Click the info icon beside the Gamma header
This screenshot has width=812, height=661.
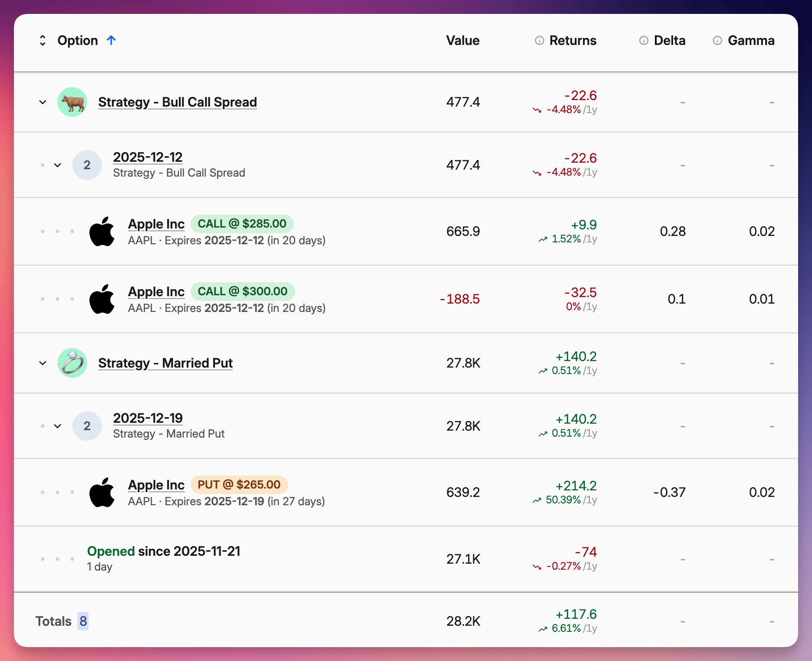click(717, 40)
